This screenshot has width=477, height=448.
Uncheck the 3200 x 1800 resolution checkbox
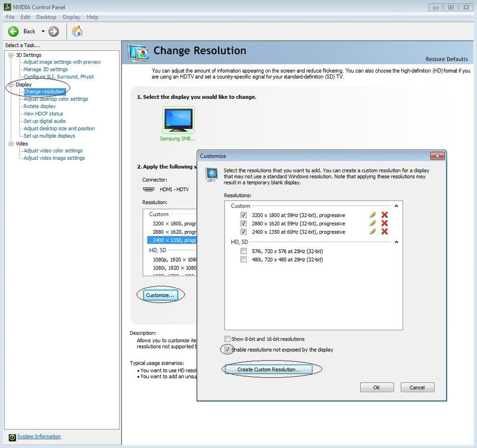point(243,215)
